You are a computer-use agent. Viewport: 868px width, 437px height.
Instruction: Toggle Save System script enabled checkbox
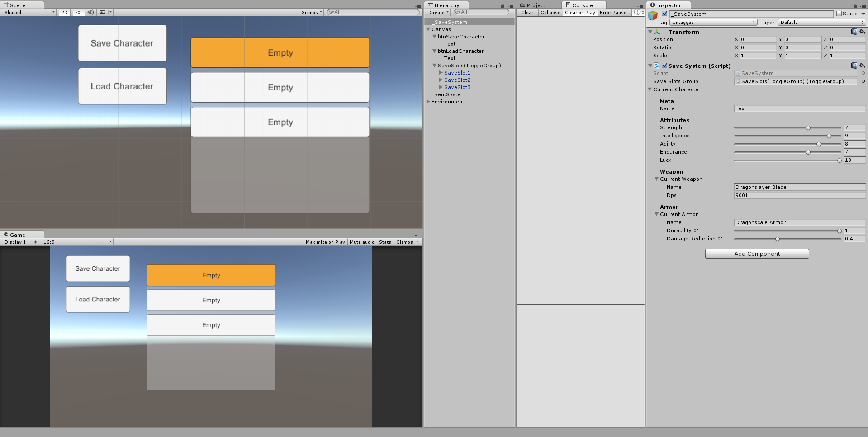pos(664,66)
